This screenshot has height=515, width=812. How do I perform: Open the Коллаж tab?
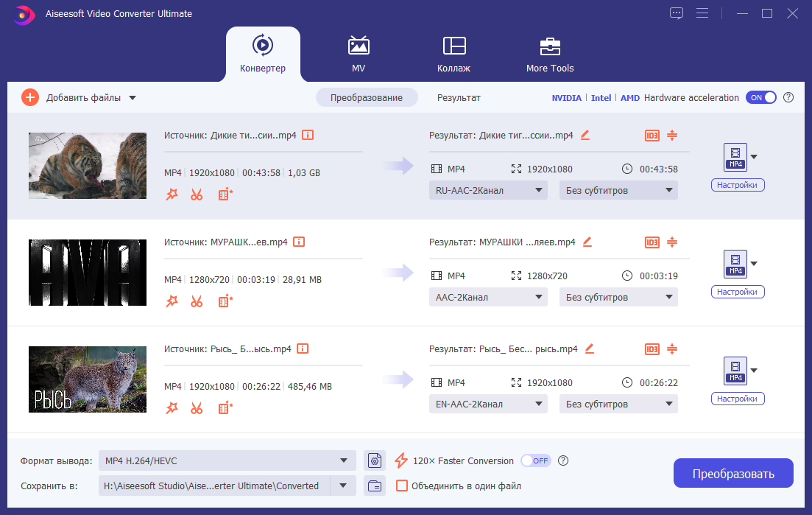(x=453, y=54)
